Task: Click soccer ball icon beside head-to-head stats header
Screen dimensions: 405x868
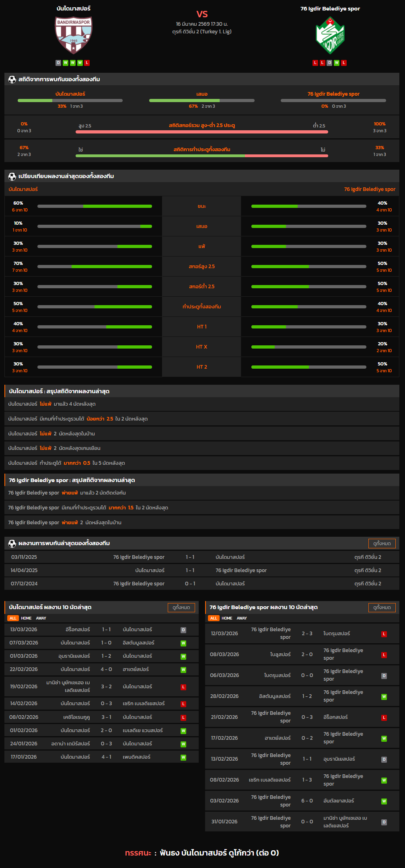Action: tap(12, 80)
